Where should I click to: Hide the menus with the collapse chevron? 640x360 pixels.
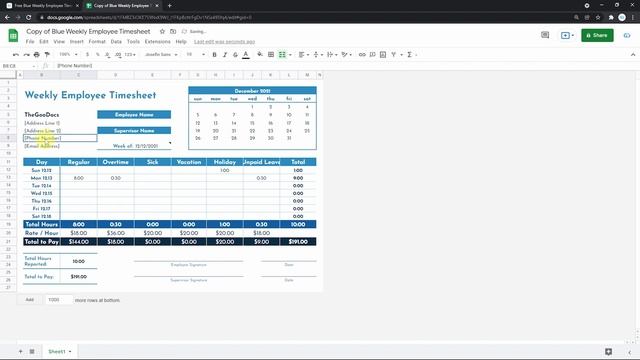[633, 55]
